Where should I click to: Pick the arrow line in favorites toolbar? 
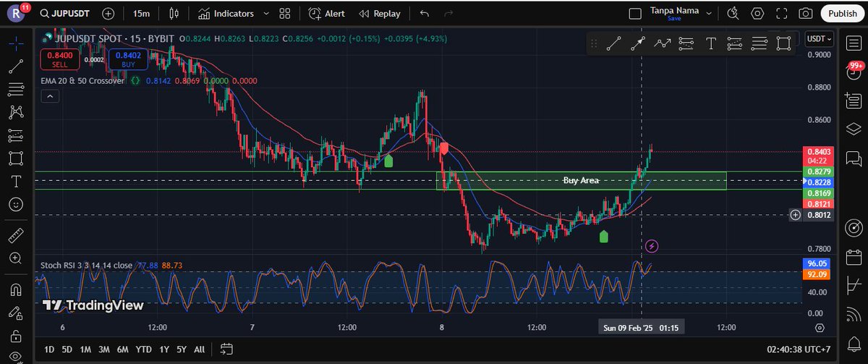tap(638, 44)
